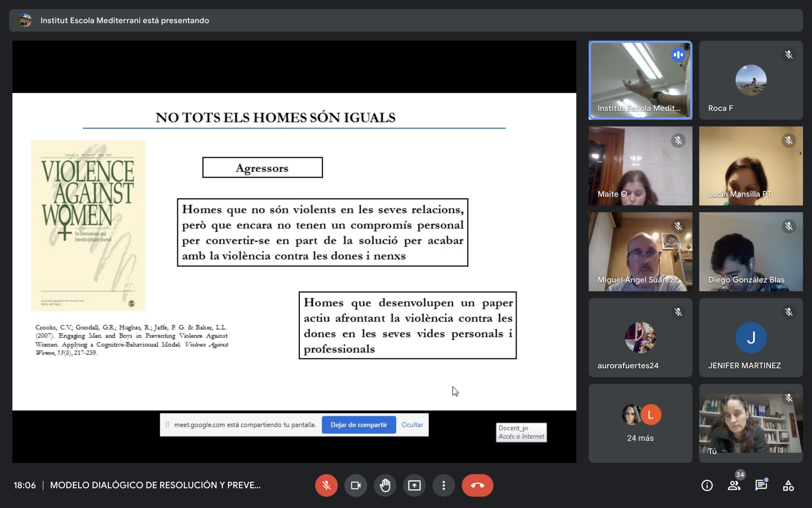Click aurorafuertes24's round profile photo

tap(640, 337)
